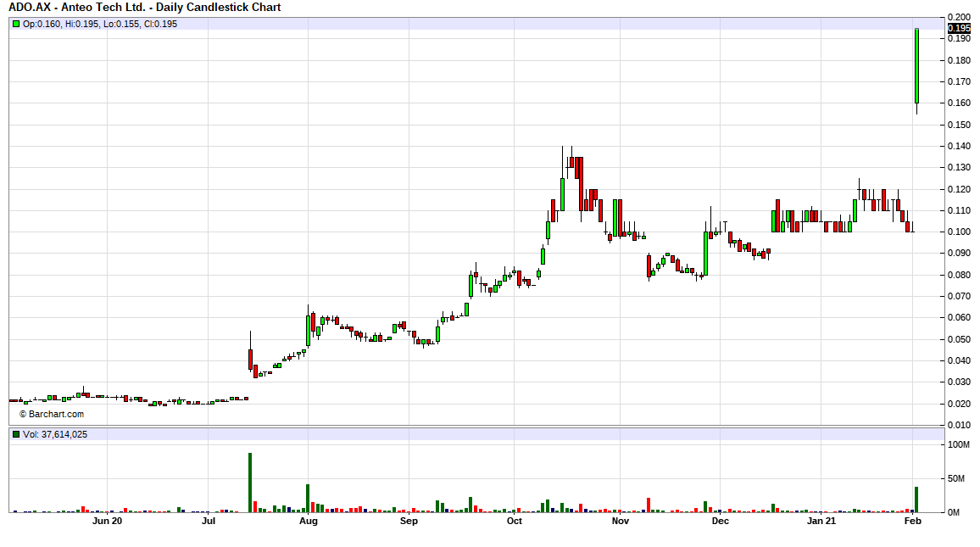Click the red early-November volume bar
This screenshot has width=980, height=547.
(649, 505)
